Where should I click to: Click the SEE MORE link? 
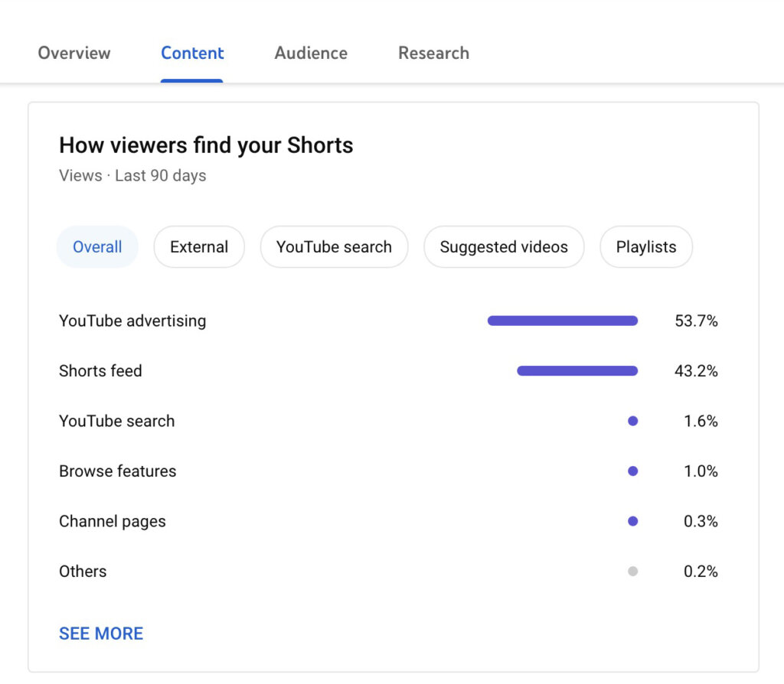point(100,634)
